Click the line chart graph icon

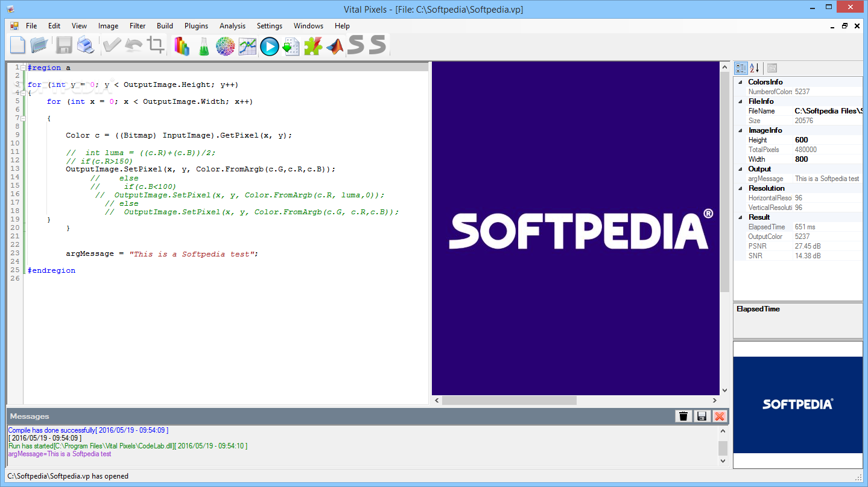(247, 46)
